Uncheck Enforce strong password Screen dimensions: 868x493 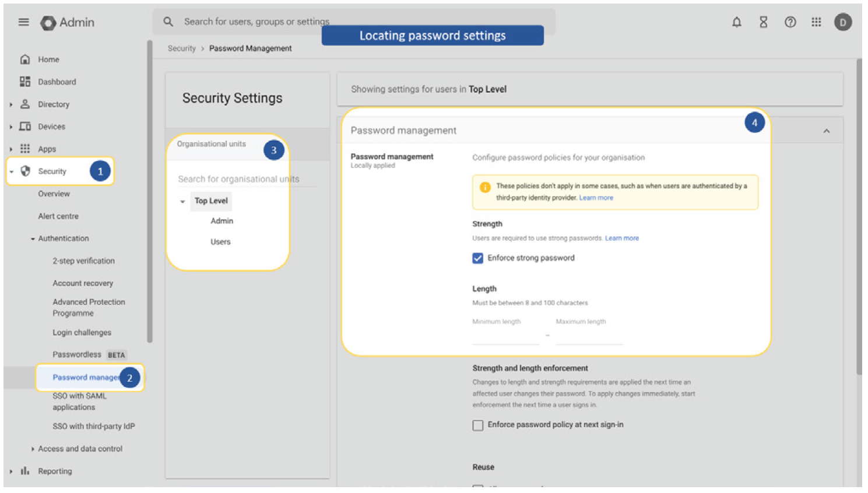478,258
